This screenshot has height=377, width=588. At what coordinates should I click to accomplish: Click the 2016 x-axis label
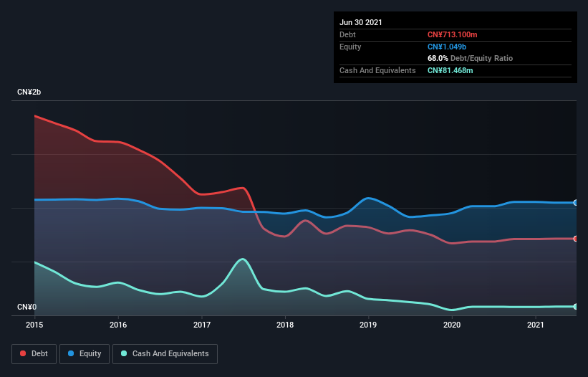(118, 325)
